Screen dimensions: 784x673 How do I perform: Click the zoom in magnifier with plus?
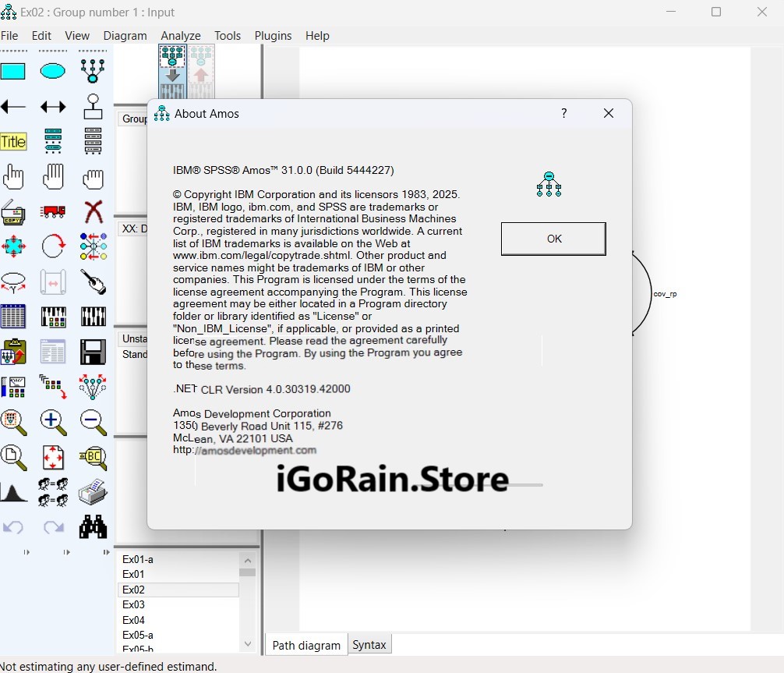click(53, 422)
